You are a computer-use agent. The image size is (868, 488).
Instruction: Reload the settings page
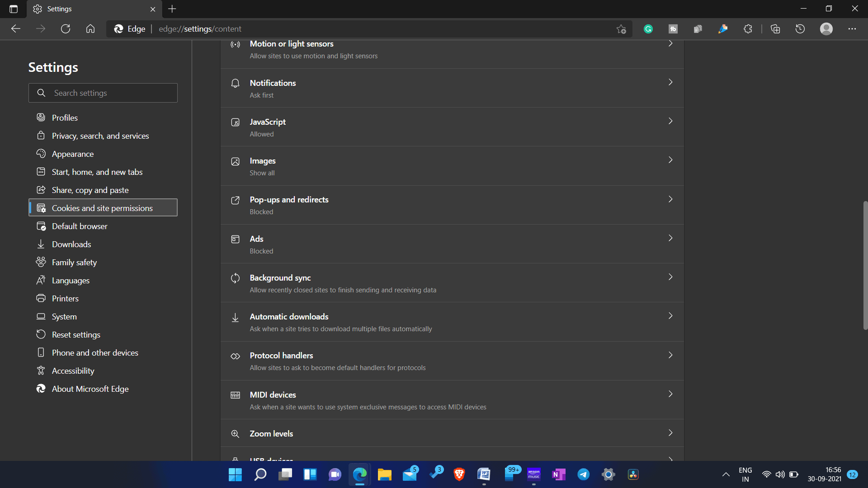tap(66, 28)
